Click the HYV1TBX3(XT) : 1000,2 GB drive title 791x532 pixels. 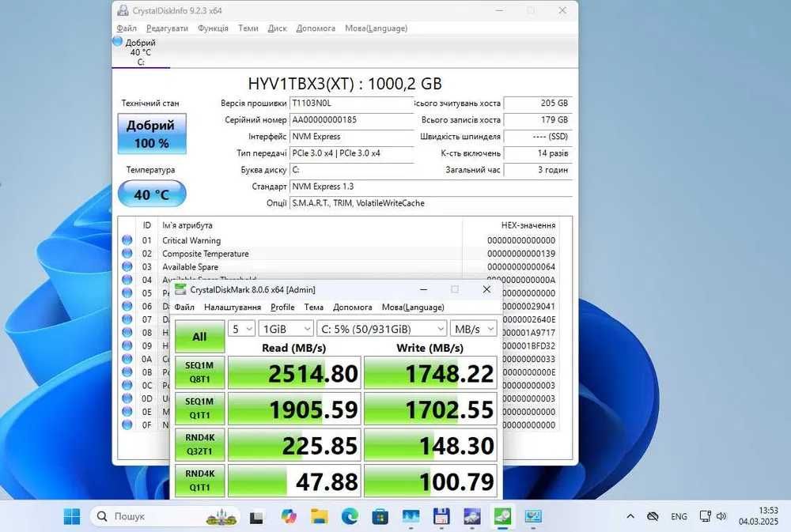[345, 84]
